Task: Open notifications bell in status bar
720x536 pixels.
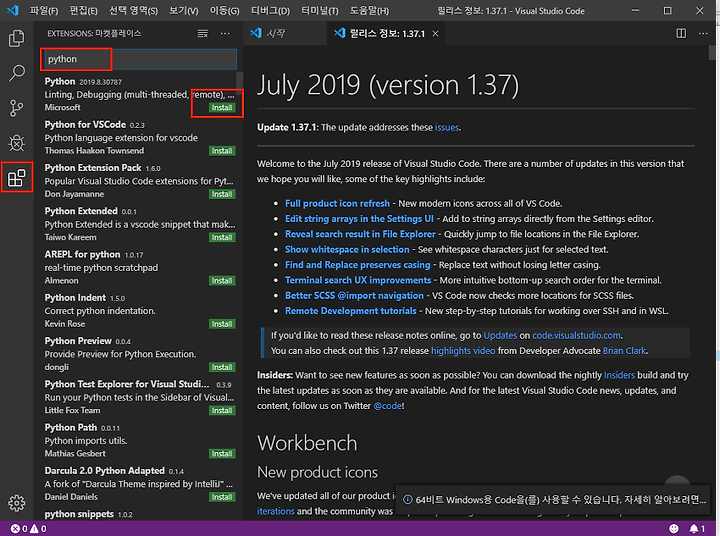Action: pyautogui.click(x=697, y=529)
